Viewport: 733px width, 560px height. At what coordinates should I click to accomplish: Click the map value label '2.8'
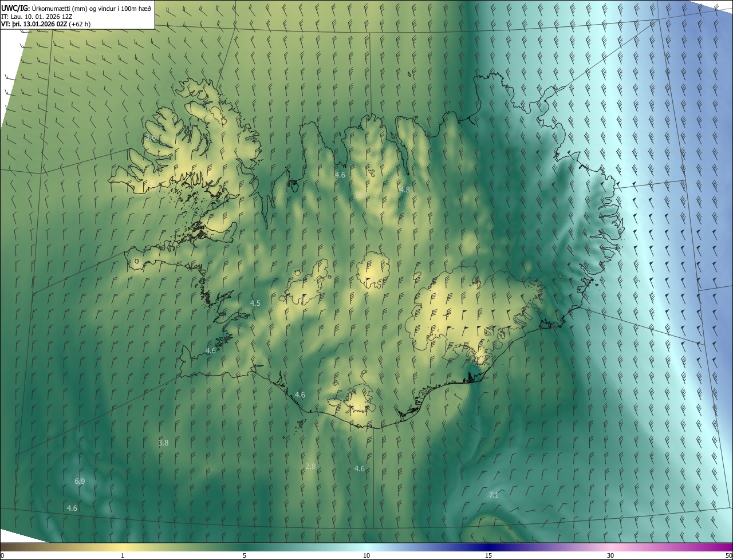coord(310,467)
